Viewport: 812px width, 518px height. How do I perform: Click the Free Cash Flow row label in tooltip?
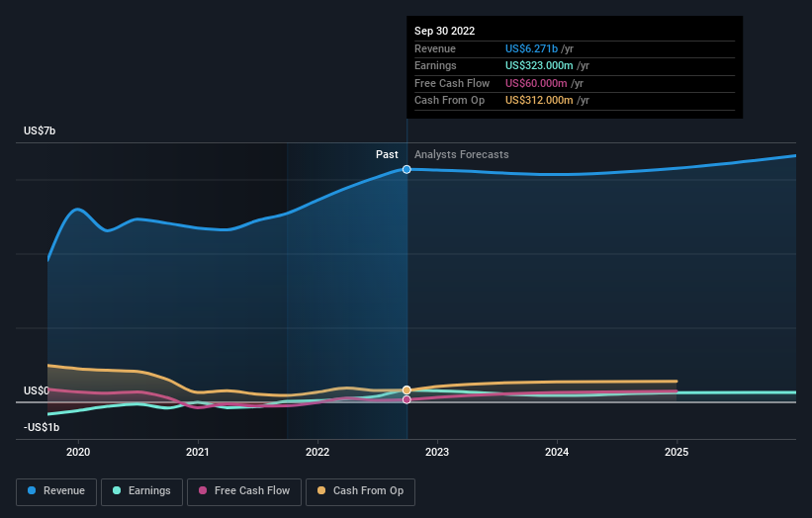click(452, 83)
